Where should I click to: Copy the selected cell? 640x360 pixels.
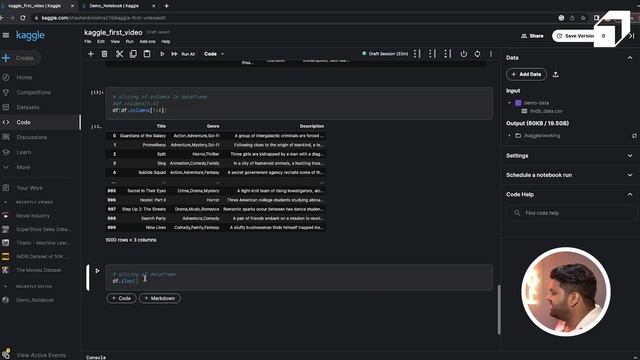click(x=133, y=54)
